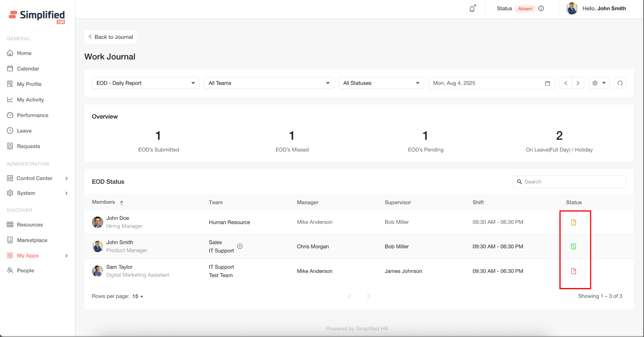644x337 pixels.
Task: Click Back to Journal button
Action: [111, 37]
